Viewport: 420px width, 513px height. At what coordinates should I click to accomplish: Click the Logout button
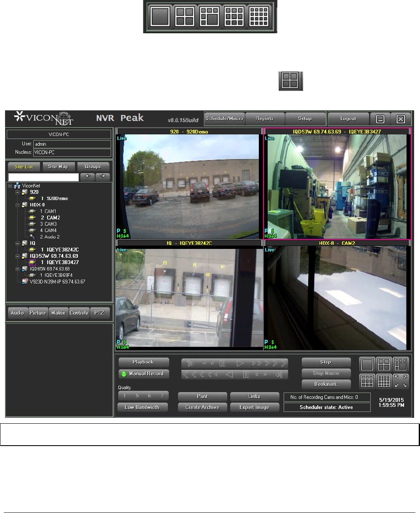(x=348, y=119)
